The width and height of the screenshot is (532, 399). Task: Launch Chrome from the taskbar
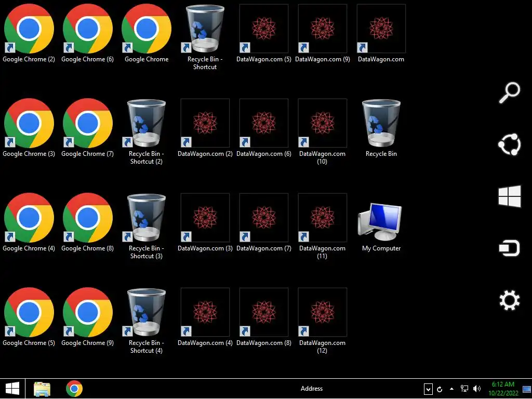74,389
